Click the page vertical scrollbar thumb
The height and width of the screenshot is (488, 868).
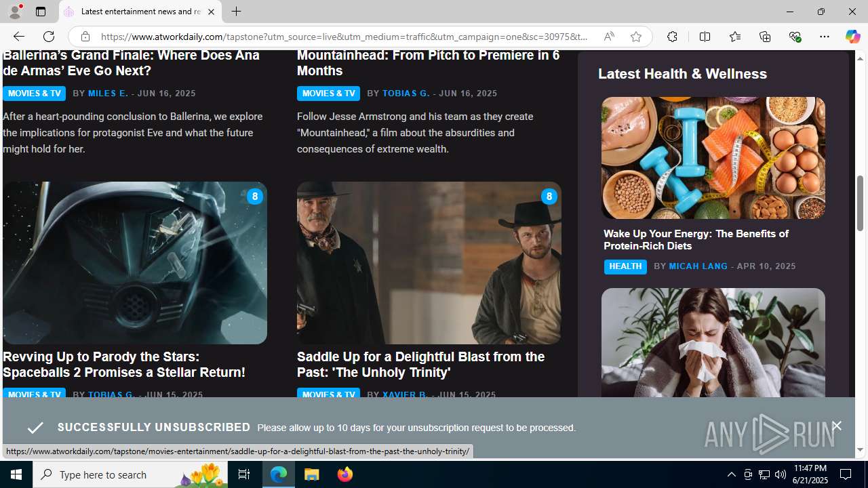pyautogui.click(x=861, y=203)
